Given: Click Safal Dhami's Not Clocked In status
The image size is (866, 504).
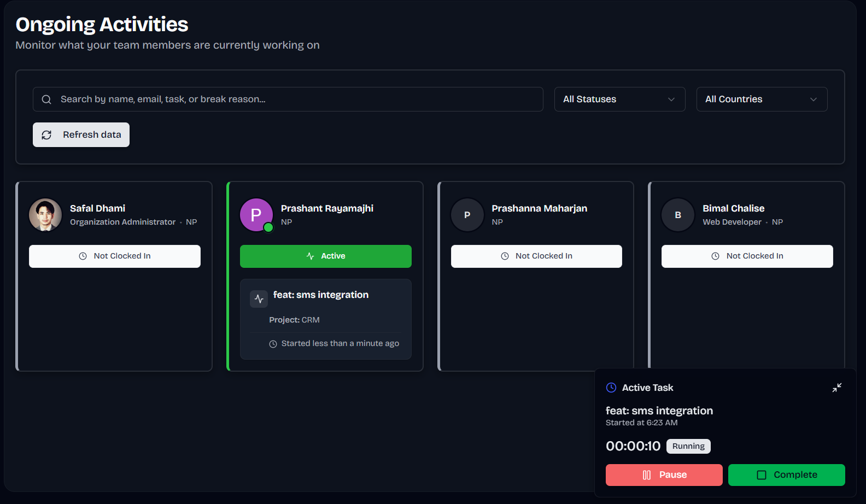Looking at the screenshot, I should [115, 256].
